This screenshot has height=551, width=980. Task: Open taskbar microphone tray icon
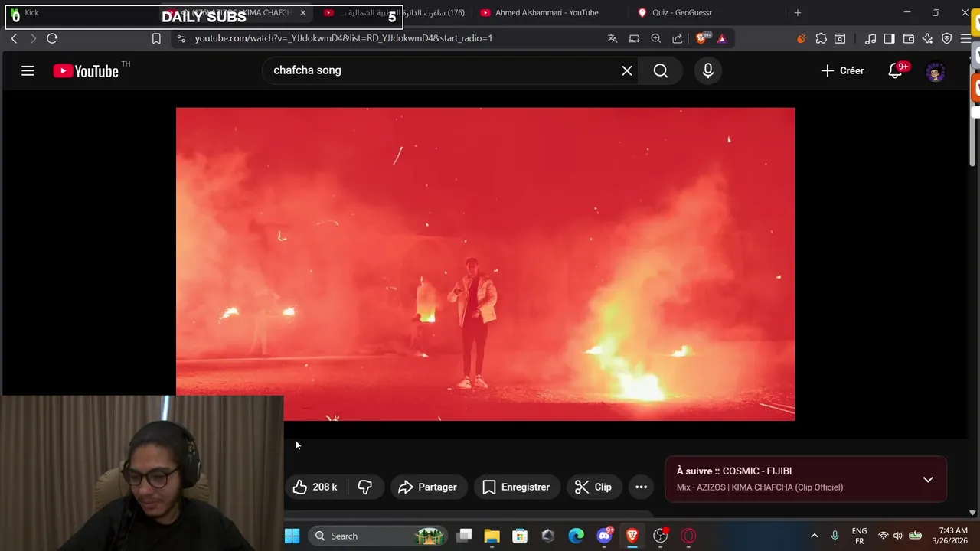click(835, 536)
